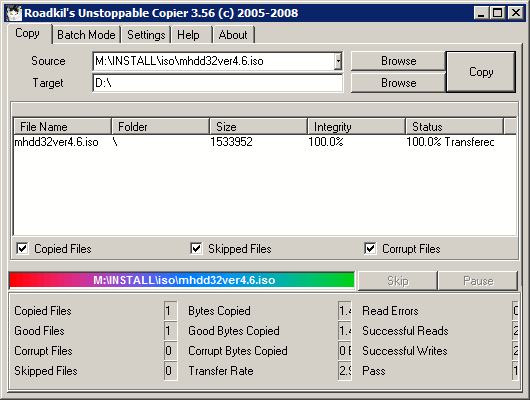Sort by Size column header
The image size is (530, 400).
tap(259, 126)
